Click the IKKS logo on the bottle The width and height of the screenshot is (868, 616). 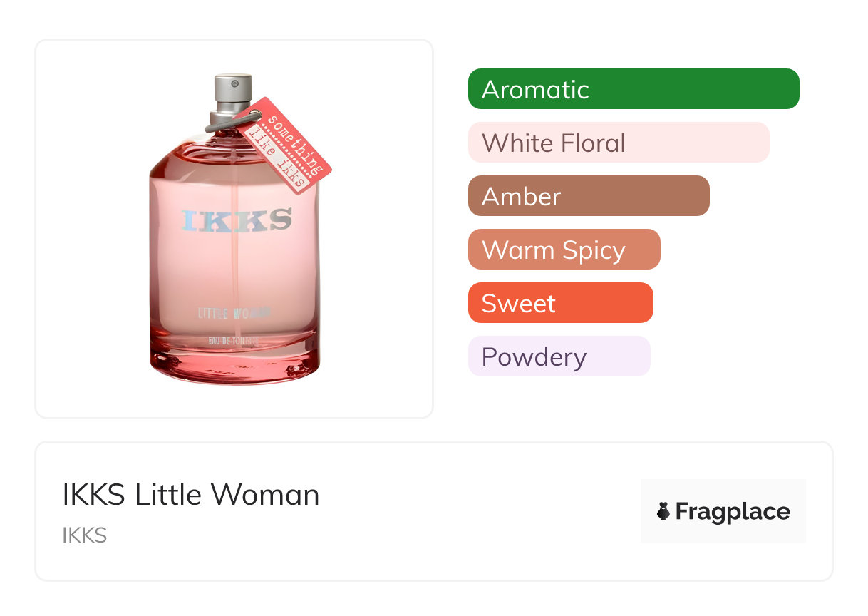[237, 220]
